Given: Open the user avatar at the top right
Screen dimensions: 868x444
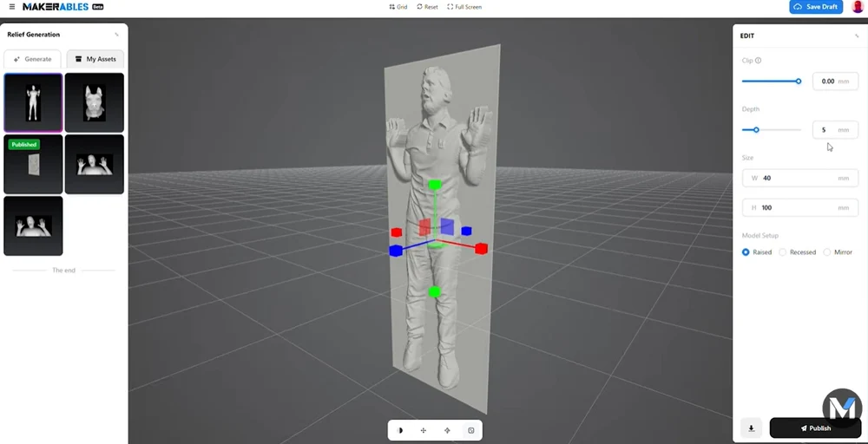Looking at the screenshot, I should [x=858, y=7].
